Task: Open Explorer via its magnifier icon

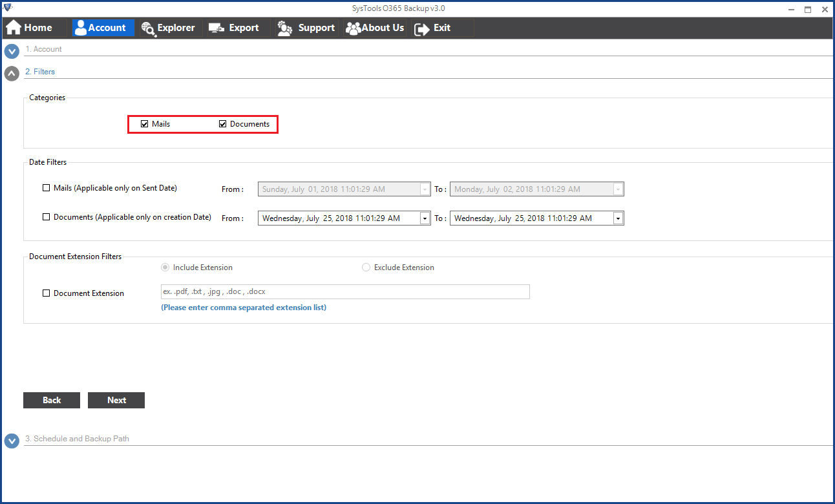Action: [148, 28]
